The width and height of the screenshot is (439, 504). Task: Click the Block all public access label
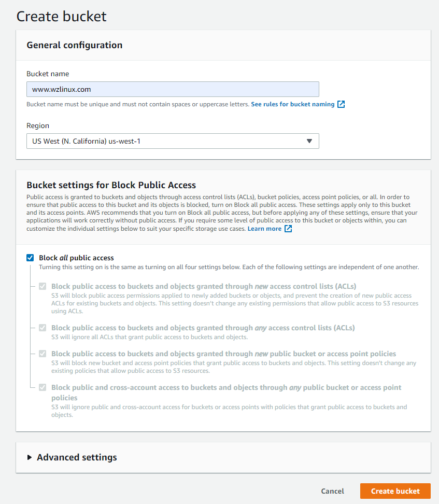pyautogui.click(x=76, y=258)
